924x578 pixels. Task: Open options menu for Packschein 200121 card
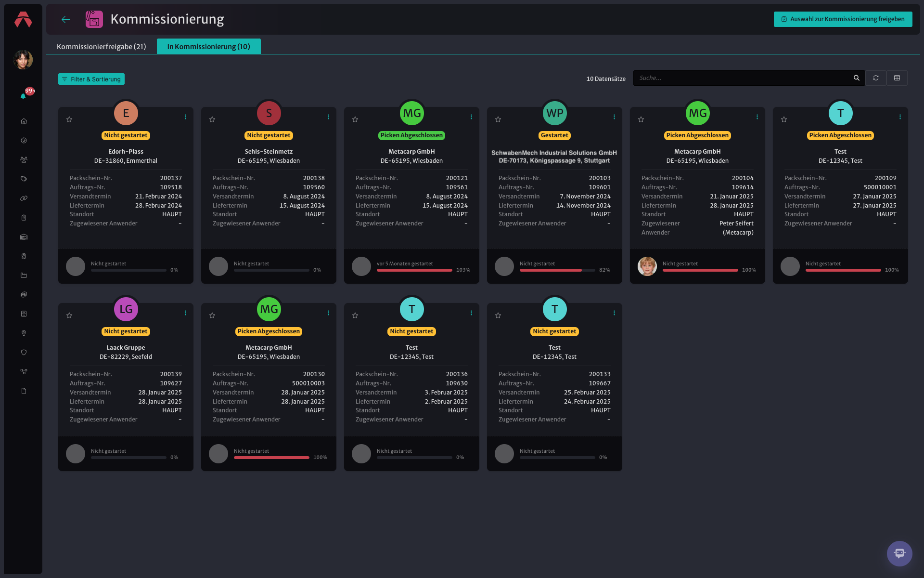tap(471, 117)
